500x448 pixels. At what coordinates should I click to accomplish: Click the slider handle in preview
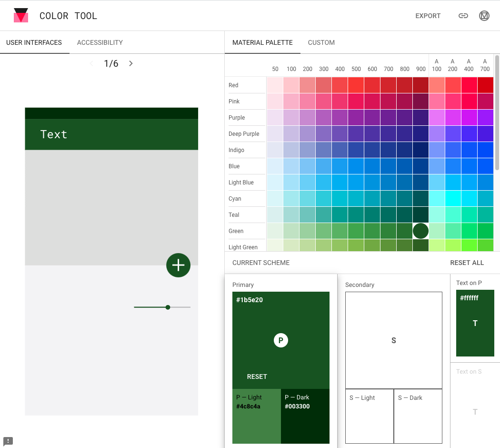[168, 307]
